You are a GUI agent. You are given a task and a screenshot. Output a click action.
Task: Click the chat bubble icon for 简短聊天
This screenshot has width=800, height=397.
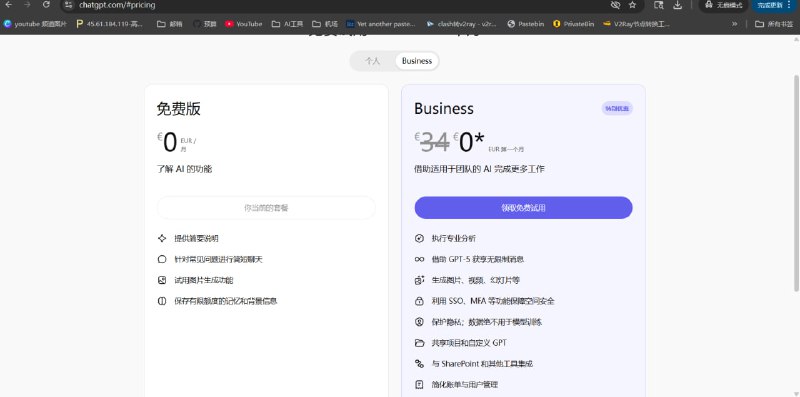pos(162,259)
